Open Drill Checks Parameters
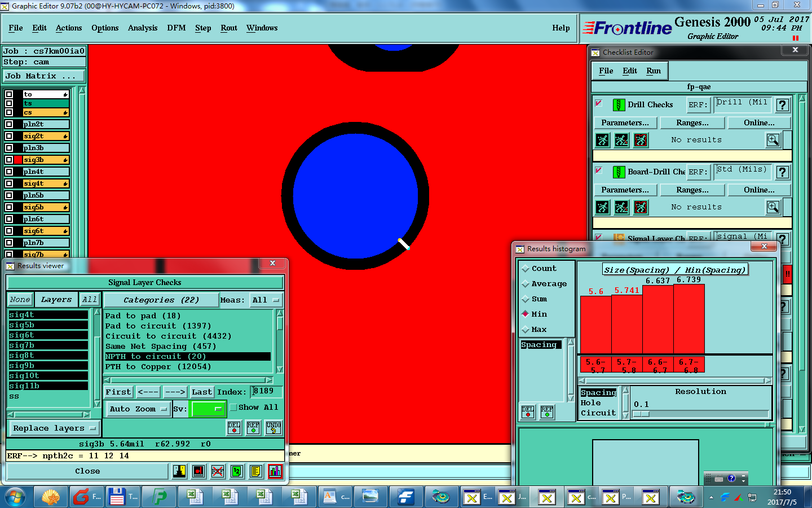This screenshot has height=508, width=812. click(625, 123)
